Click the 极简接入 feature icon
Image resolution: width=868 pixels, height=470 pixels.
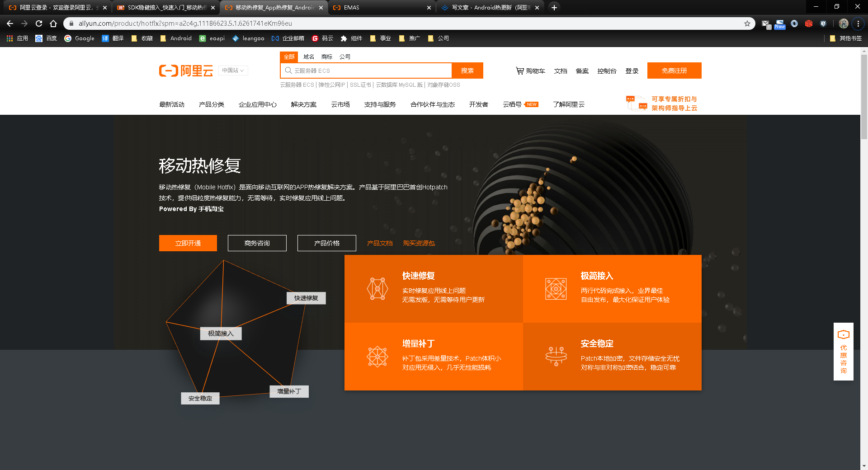556,289
